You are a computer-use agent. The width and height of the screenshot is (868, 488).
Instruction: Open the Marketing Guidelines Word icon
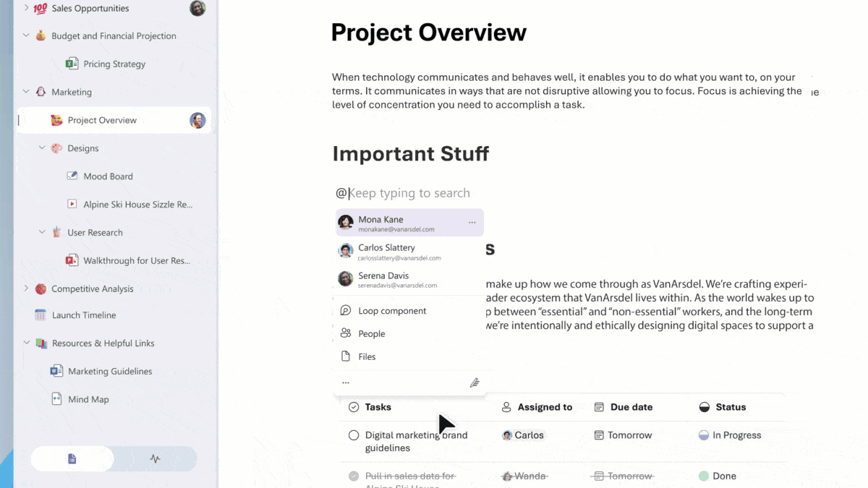56,371
